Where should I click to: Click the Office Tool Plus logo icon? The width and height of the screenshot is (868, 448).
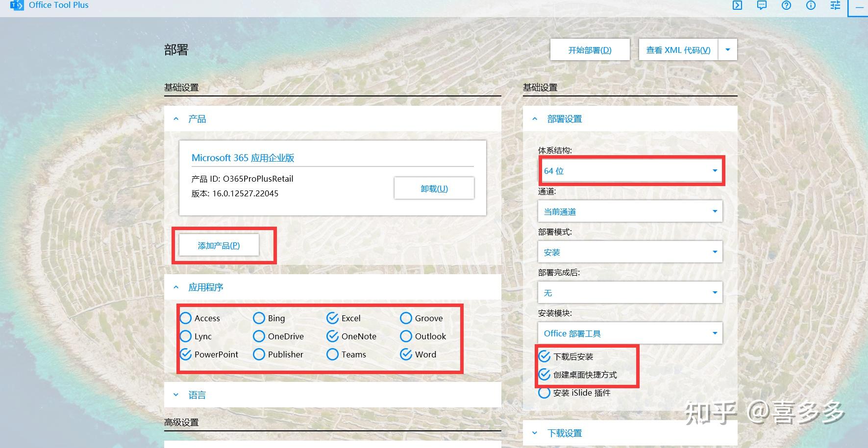pyautogui.click(x=17, y=5)
